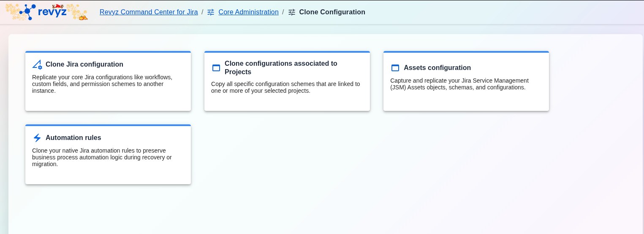Click the window icon for project configurations
This screenshot has height=234, width=644.
(216, 68)
